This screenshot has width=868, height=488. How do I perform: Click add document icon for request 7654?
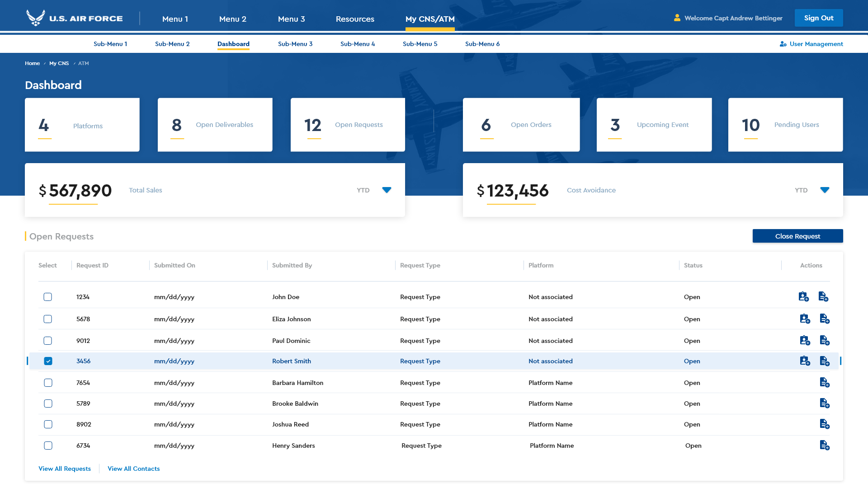point(824,383)
